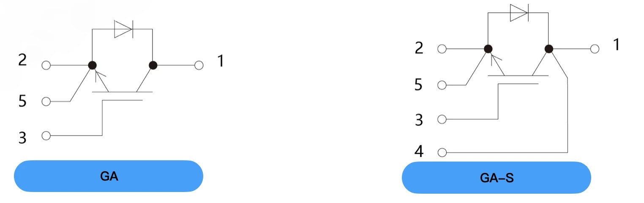Screen dimensions: 644x203
Task: Select terminal 5 circle in GA-S diagram
Action: pos(442,85)
